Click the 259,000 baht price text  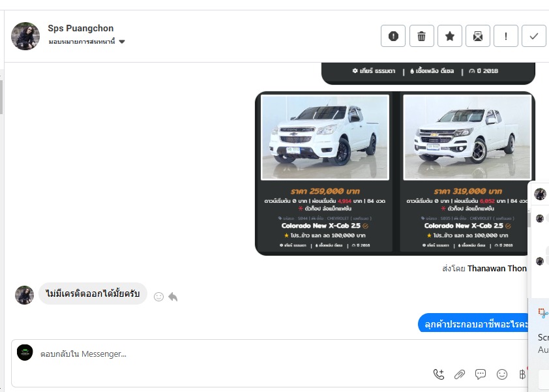pos(325,191)
